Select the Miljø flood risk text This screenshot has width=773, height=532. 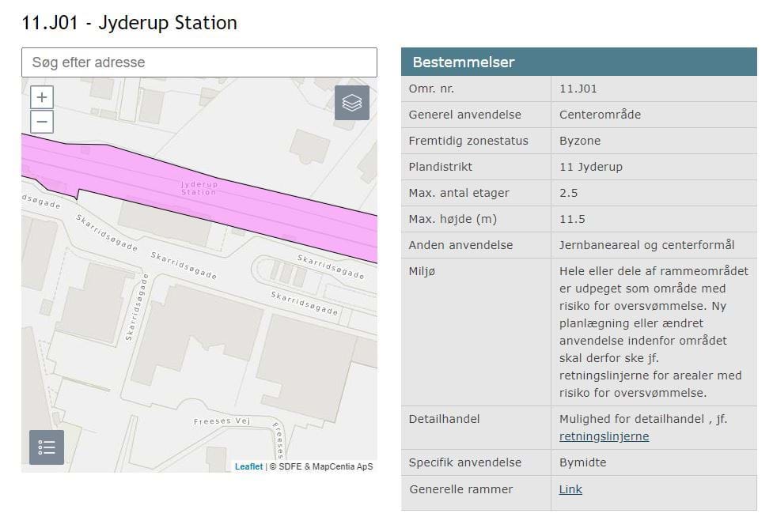(653, 332)
